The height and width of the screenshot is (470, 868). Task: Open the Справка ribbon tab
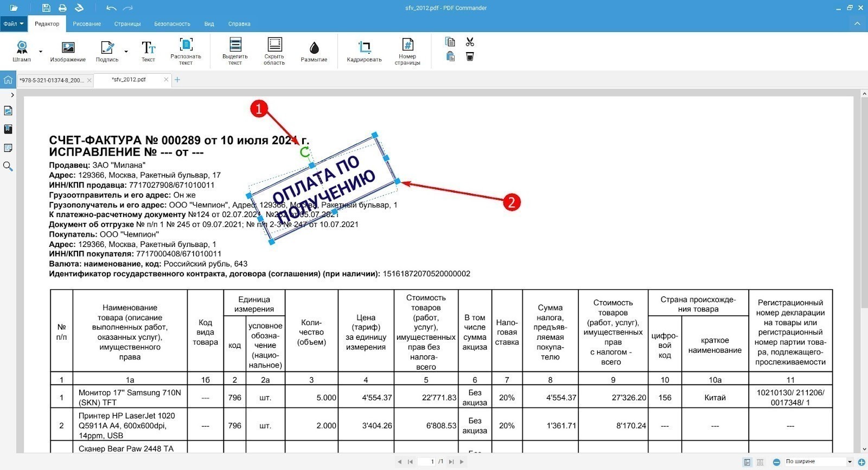[x=239, y=24]
